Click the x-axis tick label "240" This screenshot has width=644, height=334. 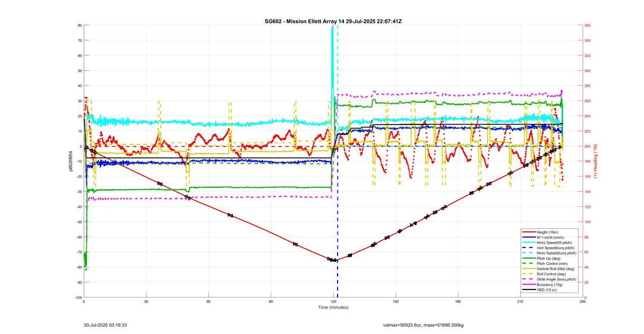(x=582, y=302)
